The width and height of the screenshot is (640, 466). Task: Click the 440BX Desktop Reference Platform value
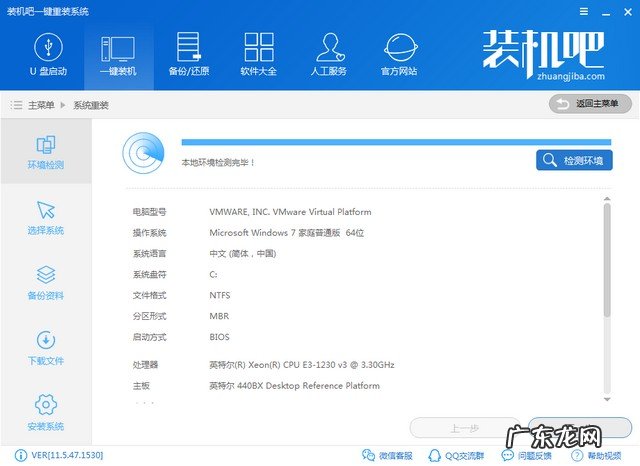[x=294, y=386]
